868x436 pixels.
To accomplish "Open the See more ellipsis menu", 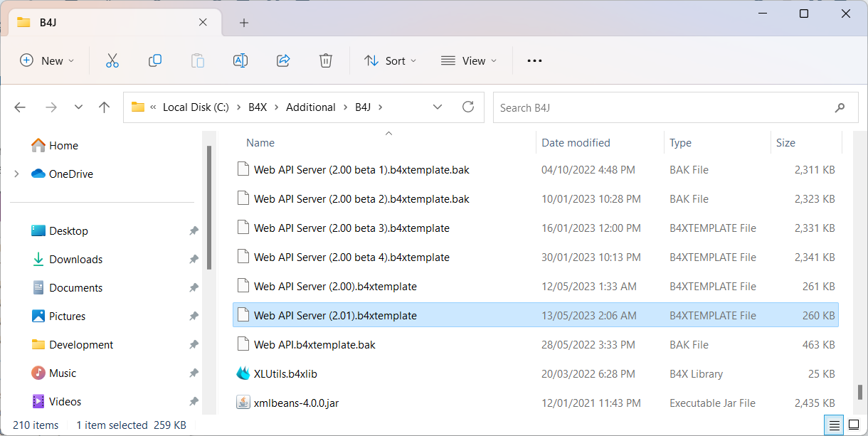I will (534, 60).
